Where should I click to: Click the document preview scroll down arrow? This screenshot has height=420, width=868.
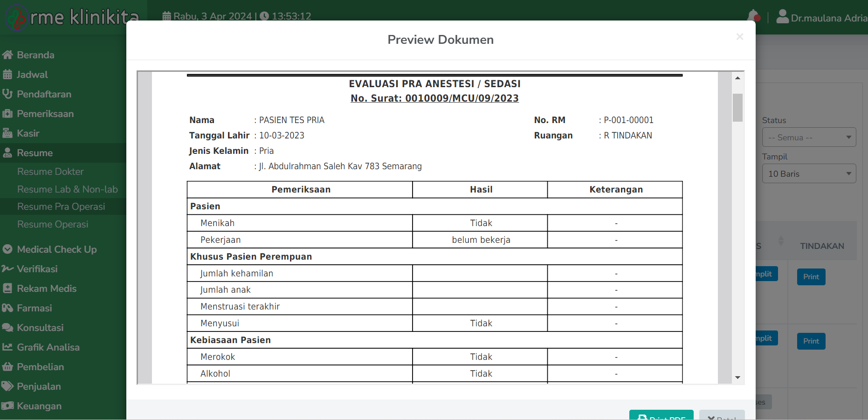(x=737, y=378)
